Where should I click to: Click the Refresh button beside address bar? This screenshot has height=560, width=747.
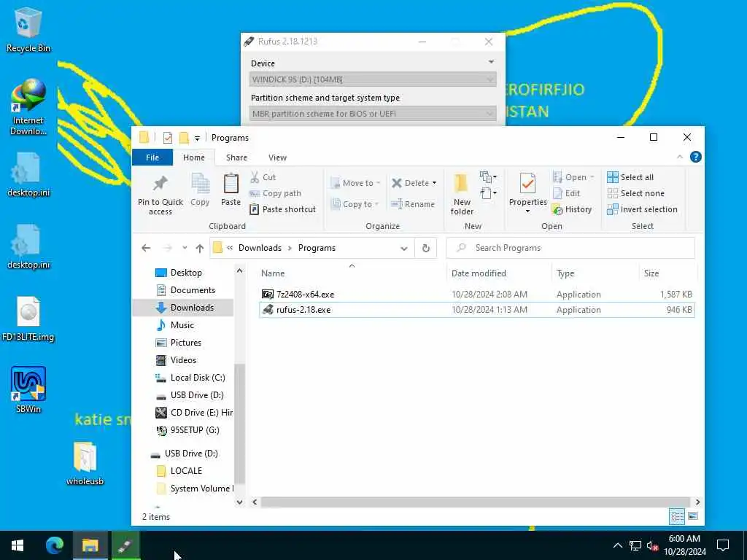coord(426,248)
